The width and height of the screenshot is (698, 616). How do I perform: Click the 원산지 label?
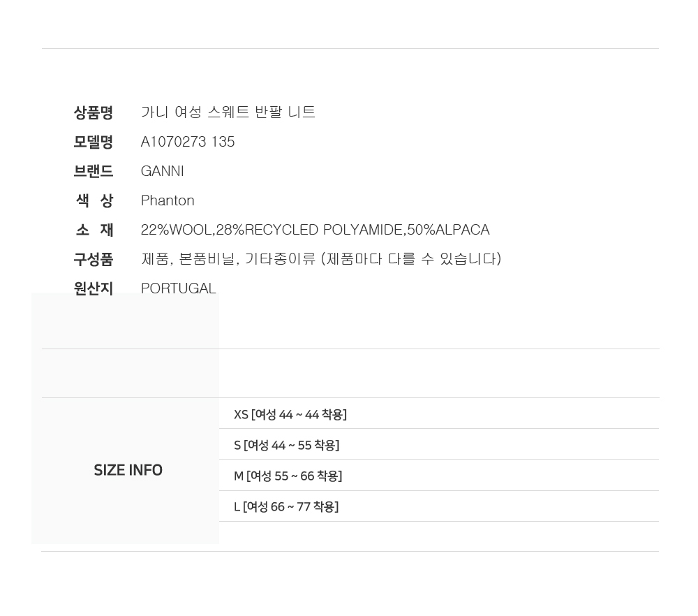(x=94, y=288)
